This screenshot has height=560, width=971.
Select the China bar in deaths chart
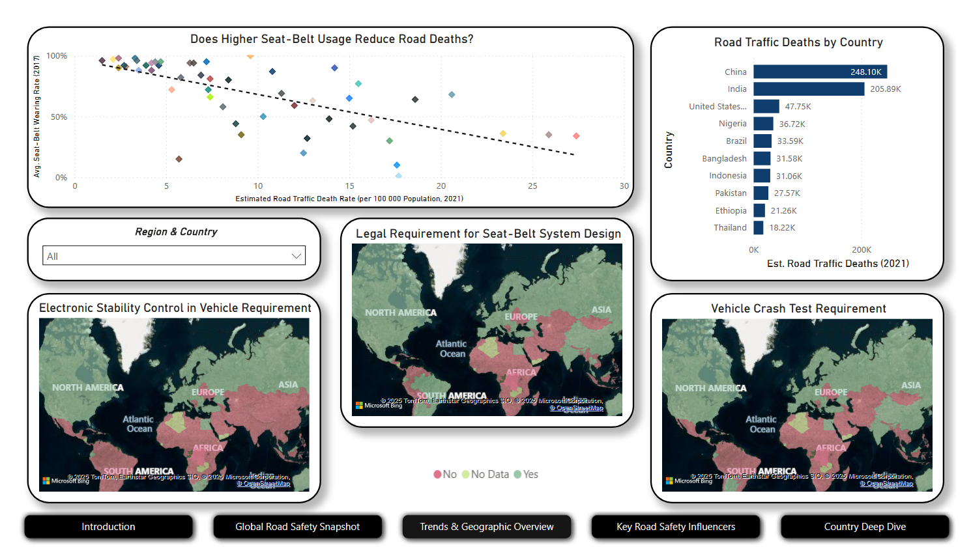tap(820, 72)
